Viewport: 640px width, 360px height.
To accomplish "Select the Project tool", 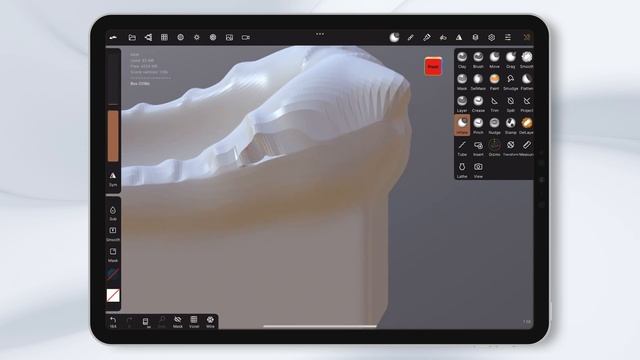I will (527, 104).
